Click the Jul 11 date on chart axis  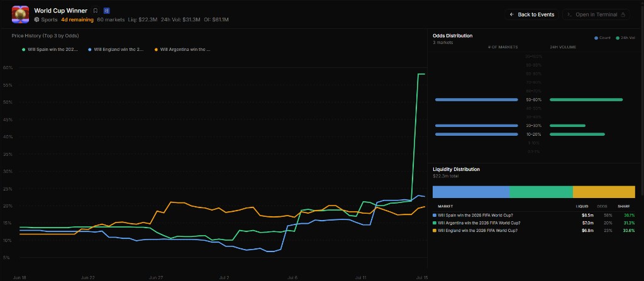tap(360, 278)
